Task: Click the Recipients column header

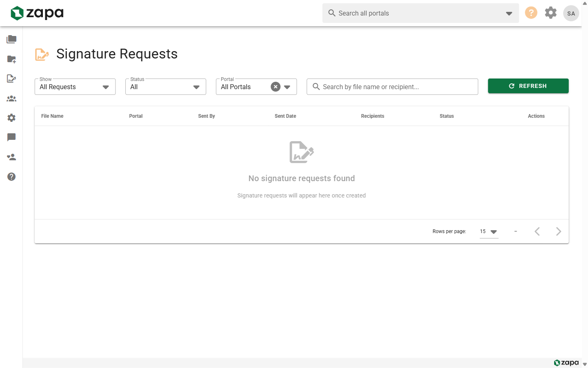Action: pyautogui.click(x=372, y=116)
